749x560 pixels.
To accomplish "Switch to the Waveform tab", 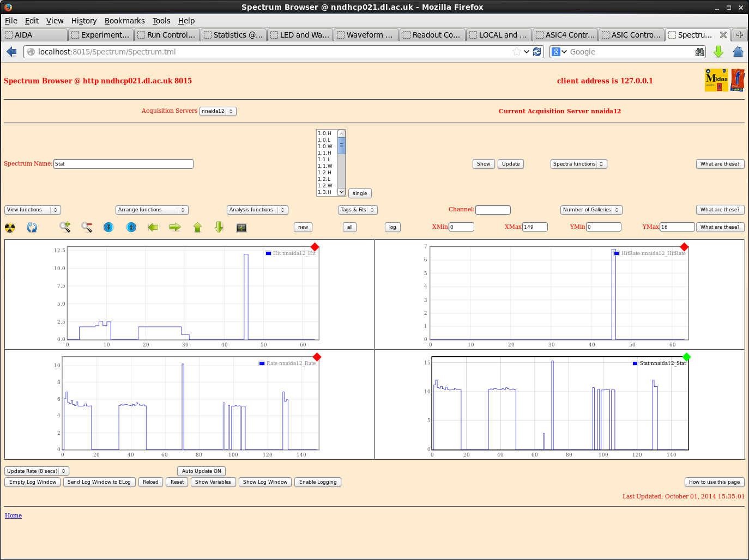I will (366, 35).
